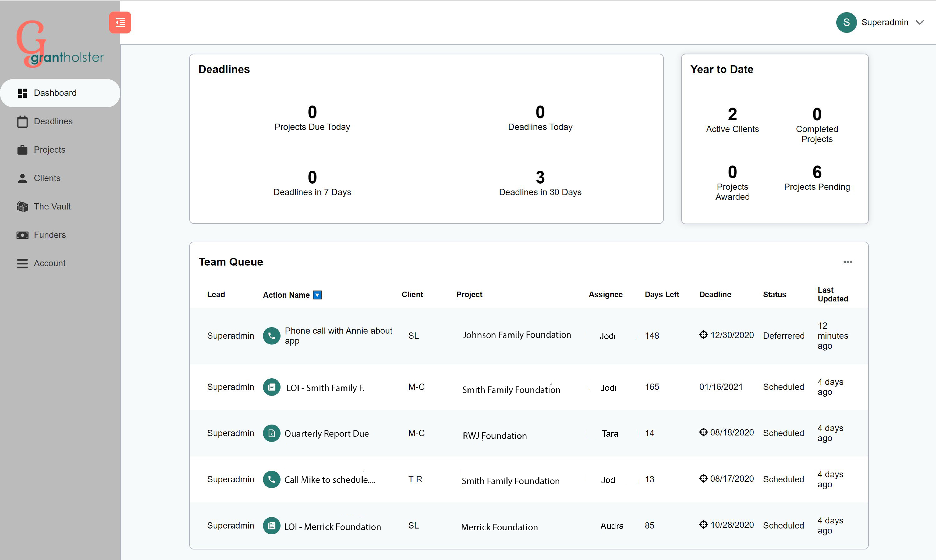Click the Funders money icon
The image size is (936, 560).
pos(22,235)
